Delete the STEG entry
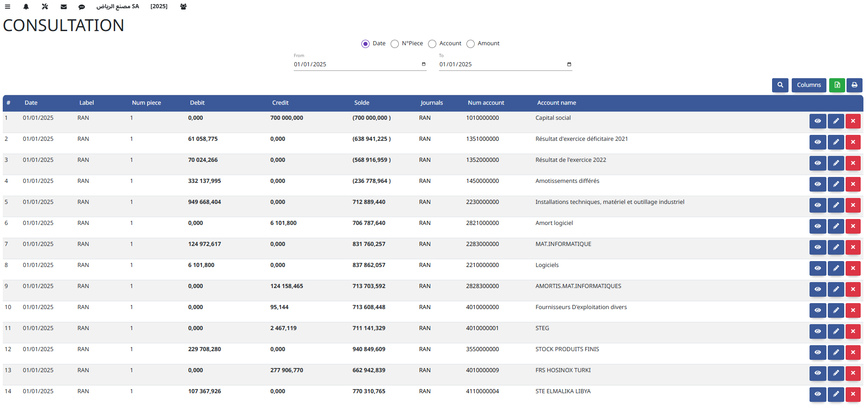This screenshot has width=868, height=406. [x=853, y=331]
